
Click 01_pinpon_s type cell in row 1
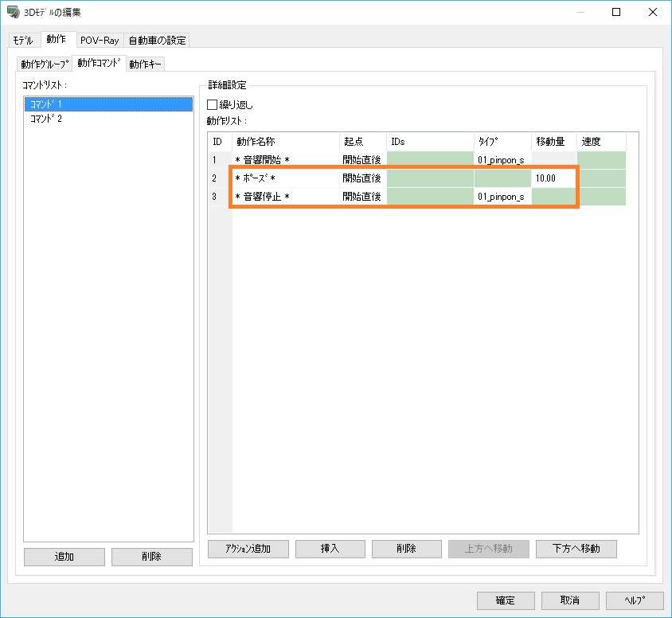click(x=502, y=160)
